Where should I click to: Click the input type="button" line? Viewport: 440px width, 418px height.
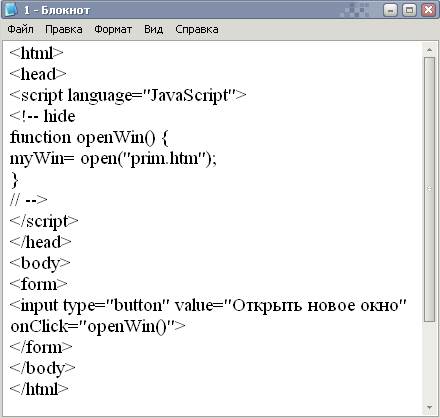coord(208,306)
